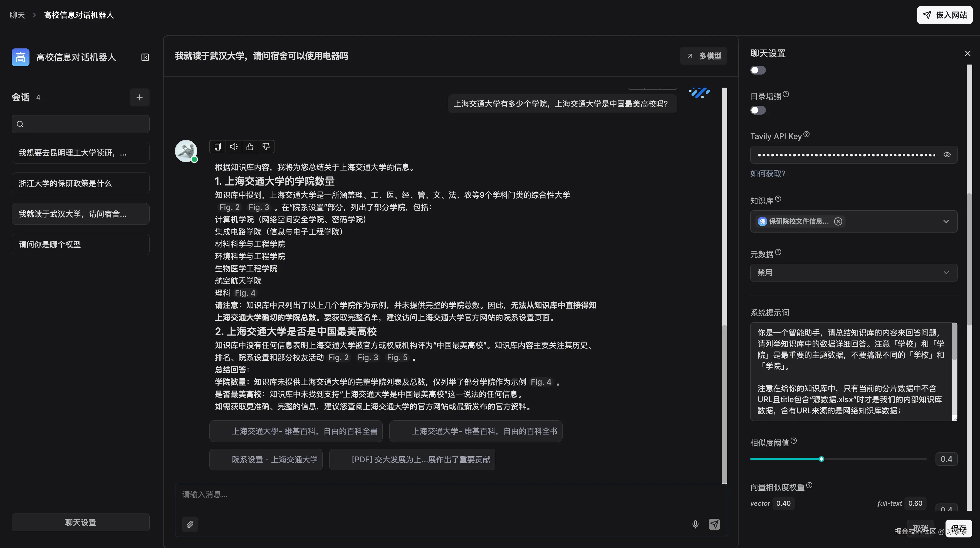Image resolution: width=980 pixels, height=548 pixels.
Task: Open conversation 浙江大学的保研政策是什么
Action: (x=80, y=183)
